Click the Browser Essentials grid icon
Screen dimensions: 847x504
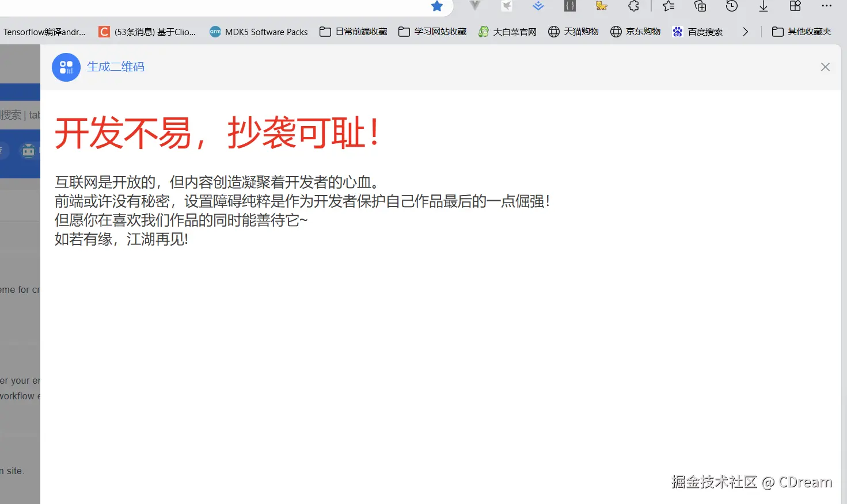(795, 7)
